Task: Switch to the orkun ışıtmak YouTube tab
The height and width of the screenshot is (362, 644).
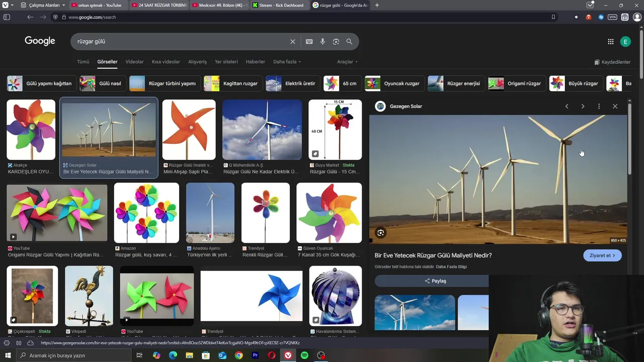Action: click(x=98, y=5)
